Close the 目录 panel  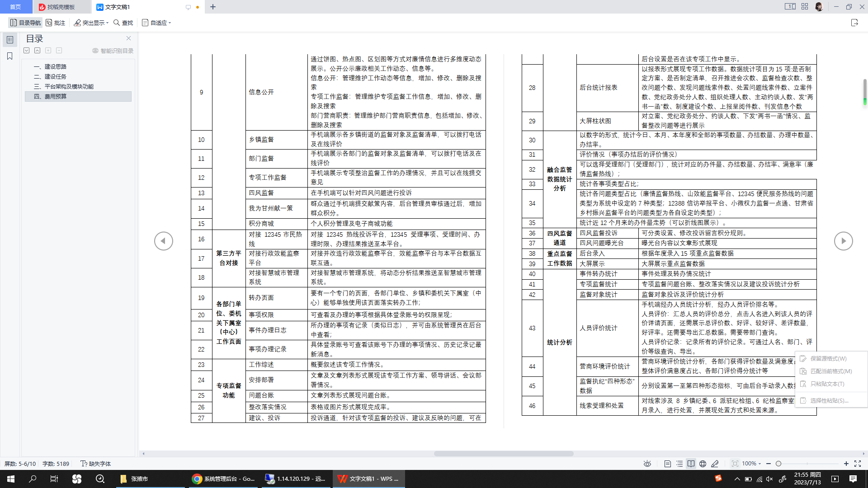128,38
